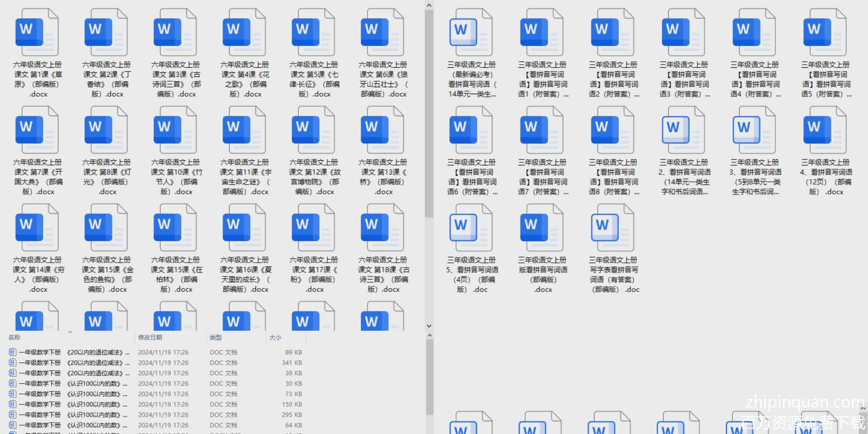The height and width of the screenshot is (434, 868).
Task: Click the 第12课《故宫博物院》 document icon
Action: point(313,130)
